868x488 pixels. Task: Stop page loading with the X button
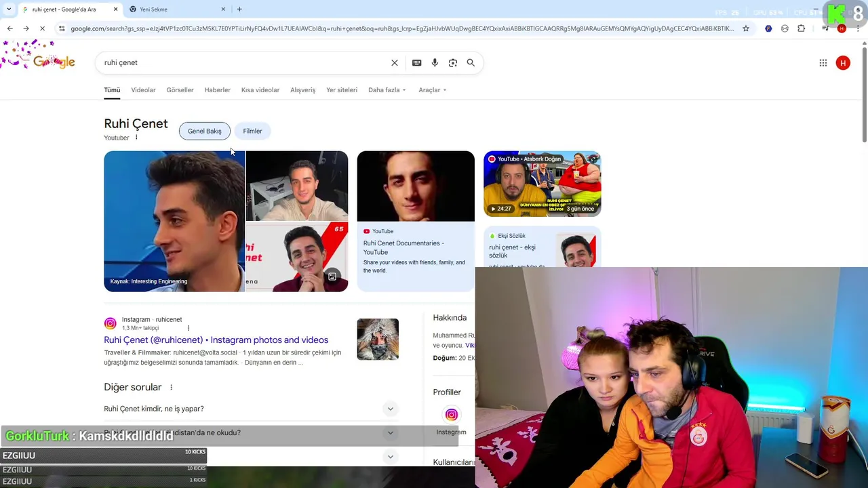click(x=42, y=28)
